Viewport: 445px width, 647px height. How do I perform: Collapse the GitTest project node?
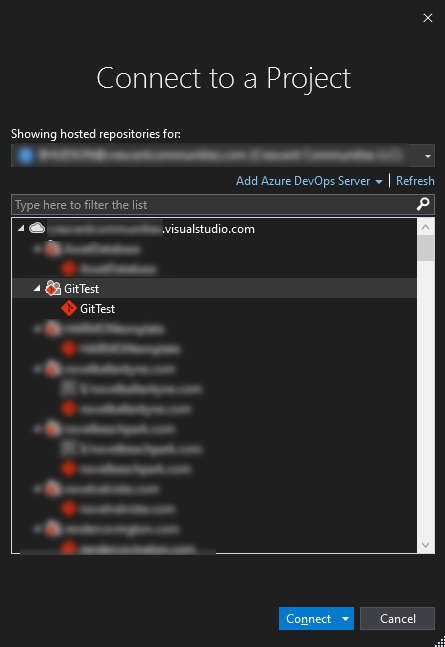coord(37,288)
